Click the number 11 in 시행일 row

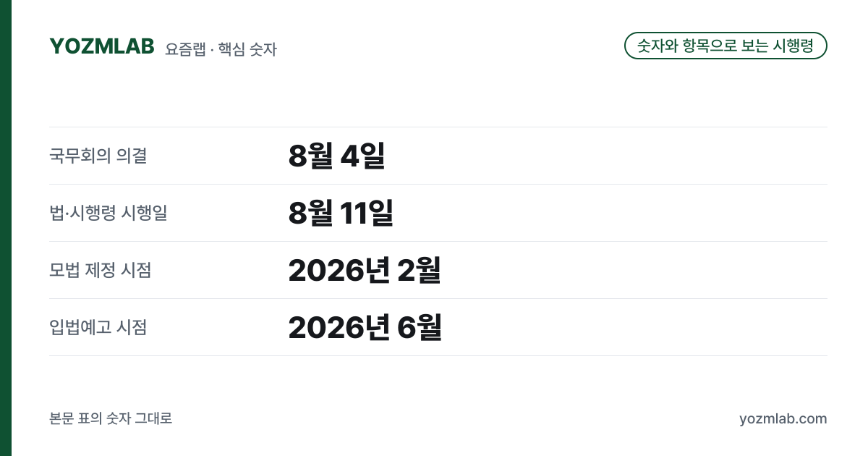pos(355,213)
